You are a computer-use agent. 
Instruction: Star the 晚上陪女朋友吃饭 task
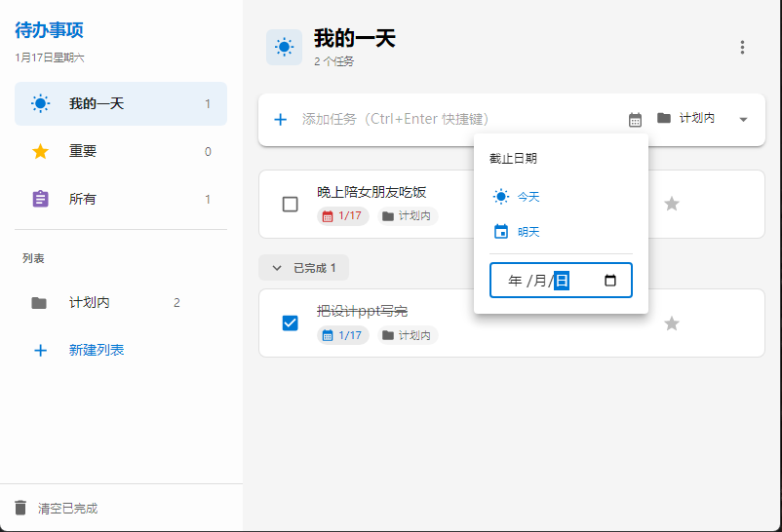tap(671, 204)
